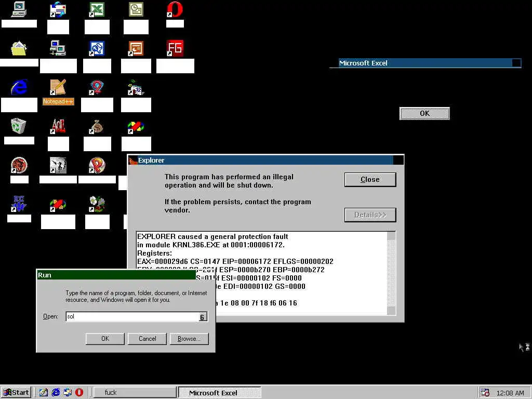Screen dimensions: 532x399
Task: Click the Run dialog title bar
Action: tap(116, 275)
